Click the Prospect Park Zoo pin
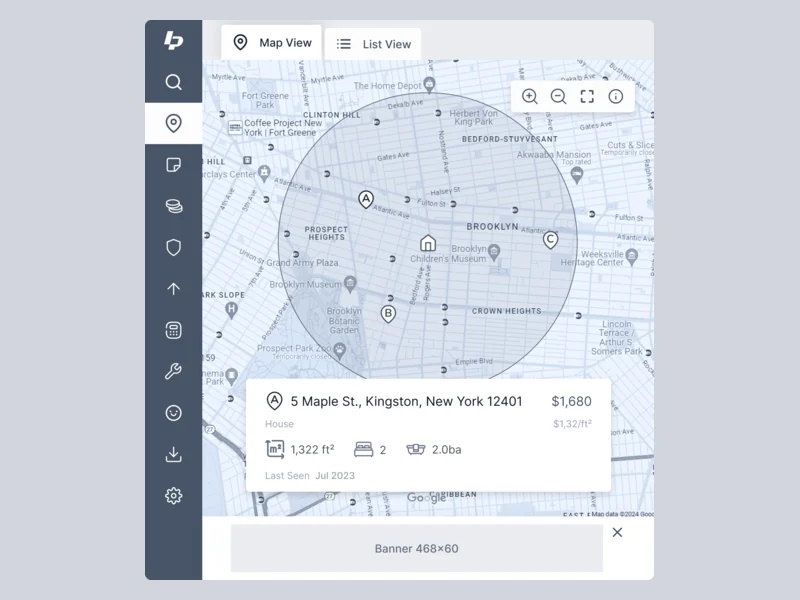 pyautogui.click(x=339, y=350)
